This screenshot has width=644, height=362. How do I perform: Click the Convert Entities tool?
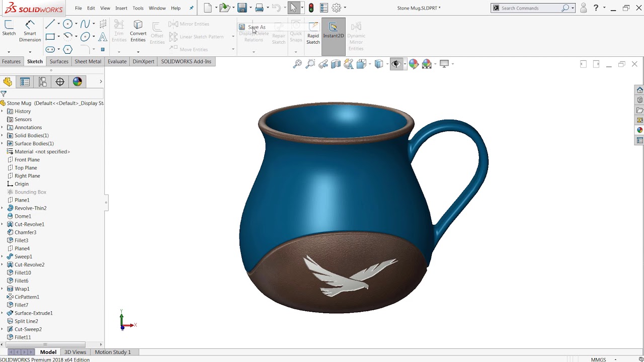coord(138,31)
